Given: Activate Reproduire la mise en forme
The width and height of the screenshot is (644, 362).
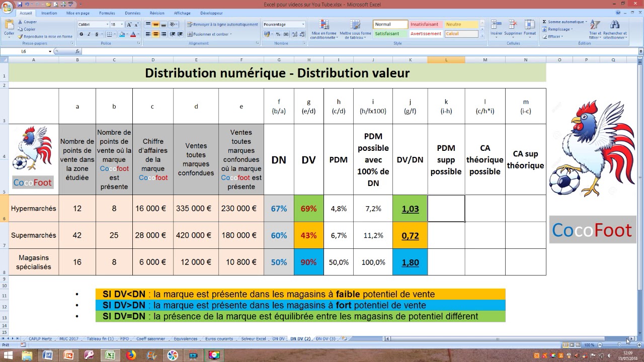Looking at the screenshot, I should point(45,36).
